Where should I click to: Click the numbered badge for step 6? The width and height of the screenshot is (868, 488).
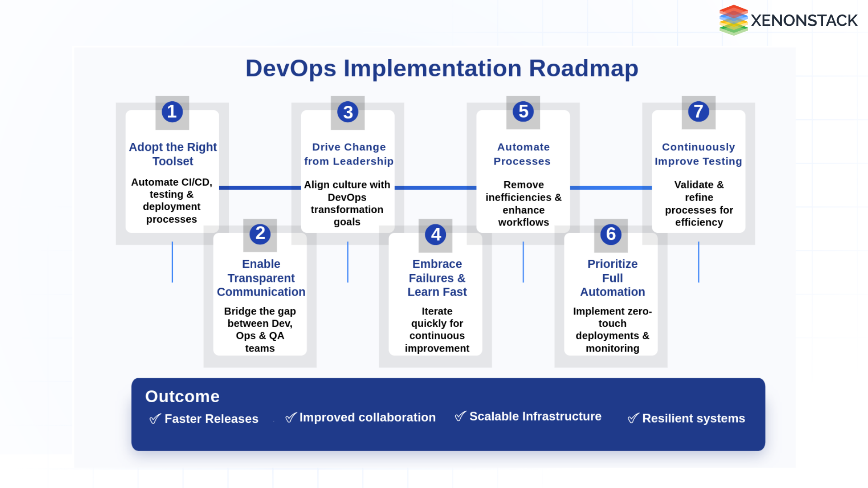coord(611,235)
